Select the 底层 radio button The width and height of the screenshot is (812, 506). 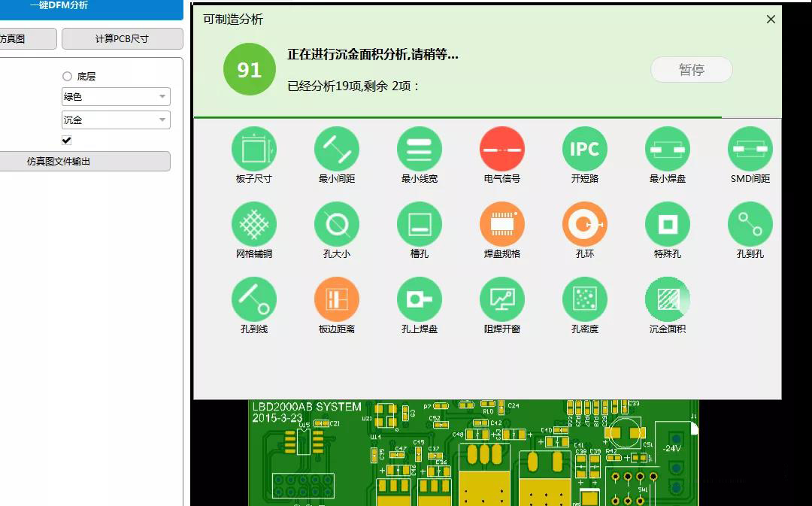click(x=67, y=74)
